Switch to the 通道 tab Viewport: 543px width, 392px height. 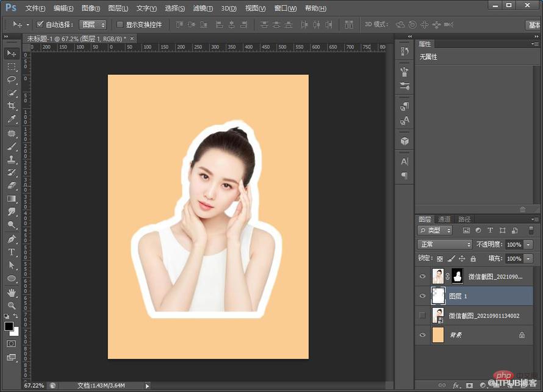coord(444,219)
